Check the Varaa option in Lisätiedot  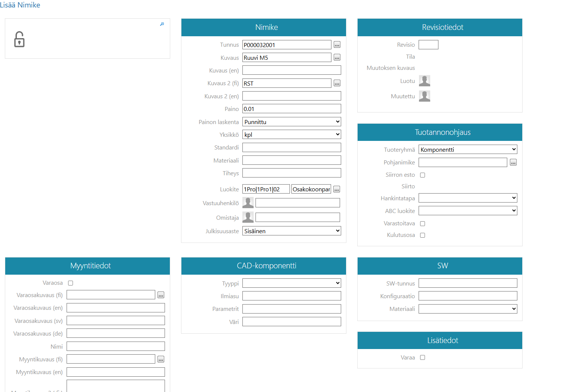click(x=423, y=358)
